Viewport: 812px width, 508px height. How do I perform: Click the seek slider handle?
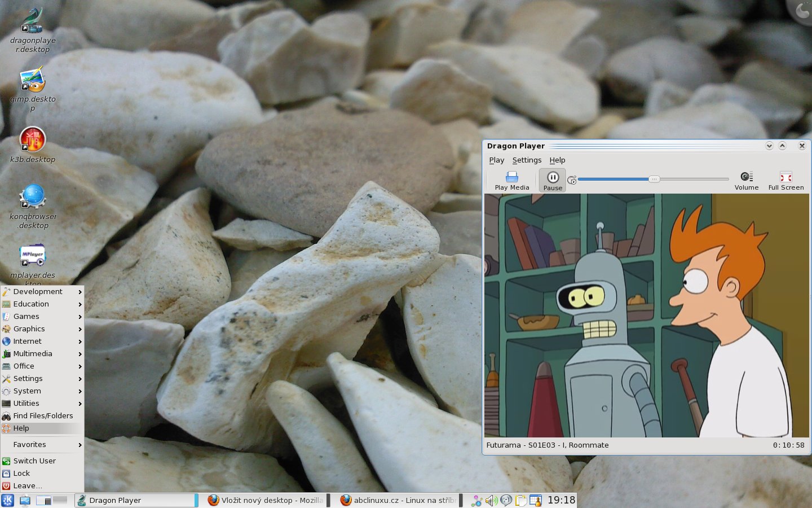pos(654,179)
